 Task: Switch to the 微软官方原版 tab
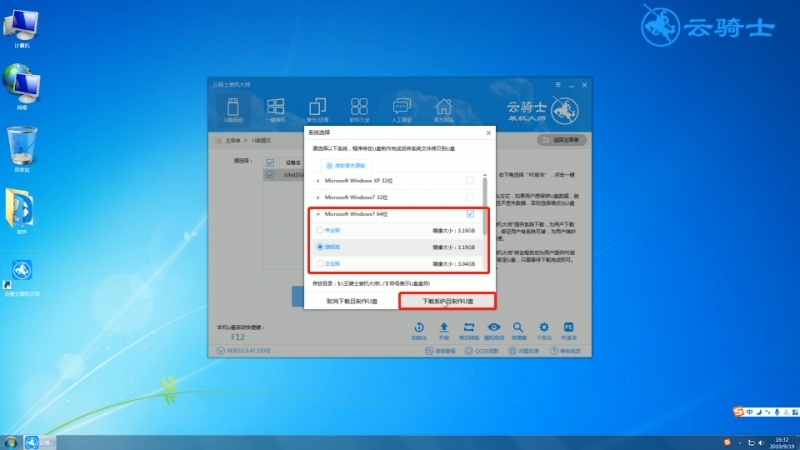(x=346, y=166)
